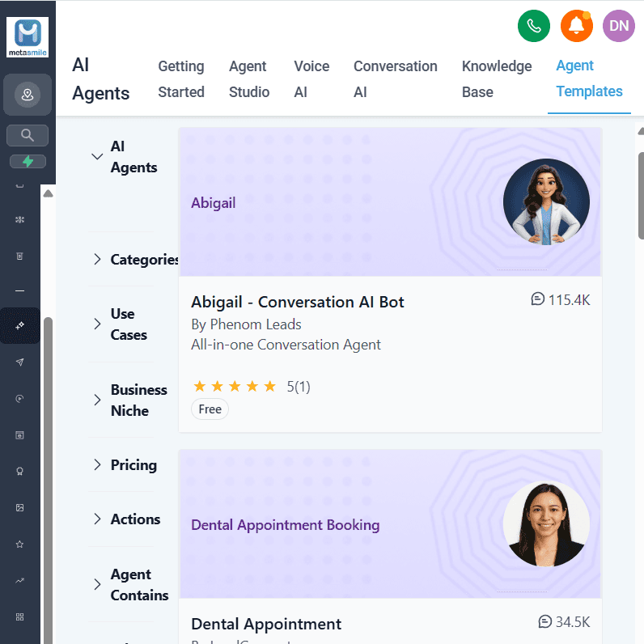
Task: Open Memberships award ribbon icon in sidebar
Action: tap(19, 471)
